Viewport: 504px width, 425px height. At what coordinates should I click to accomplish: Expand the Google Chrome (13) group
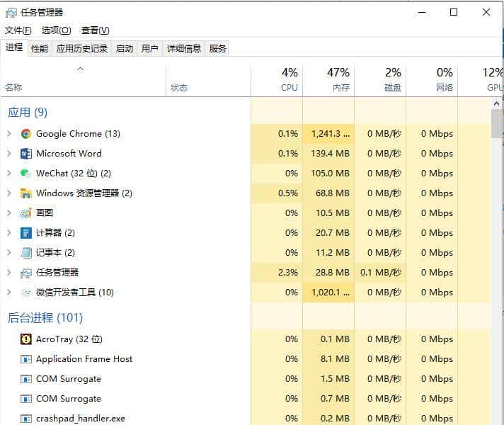[9, 134]
